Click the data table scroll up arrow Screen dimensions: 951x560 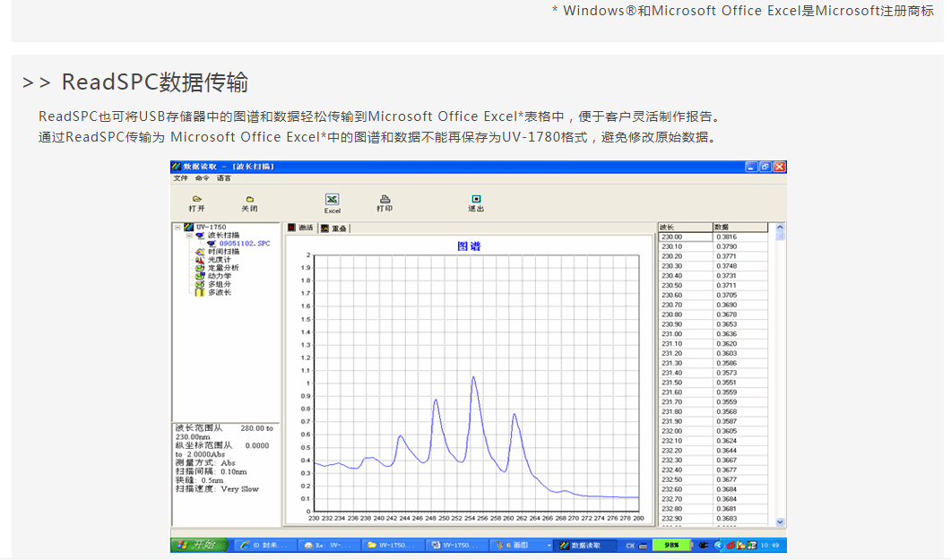coord(780,228)
